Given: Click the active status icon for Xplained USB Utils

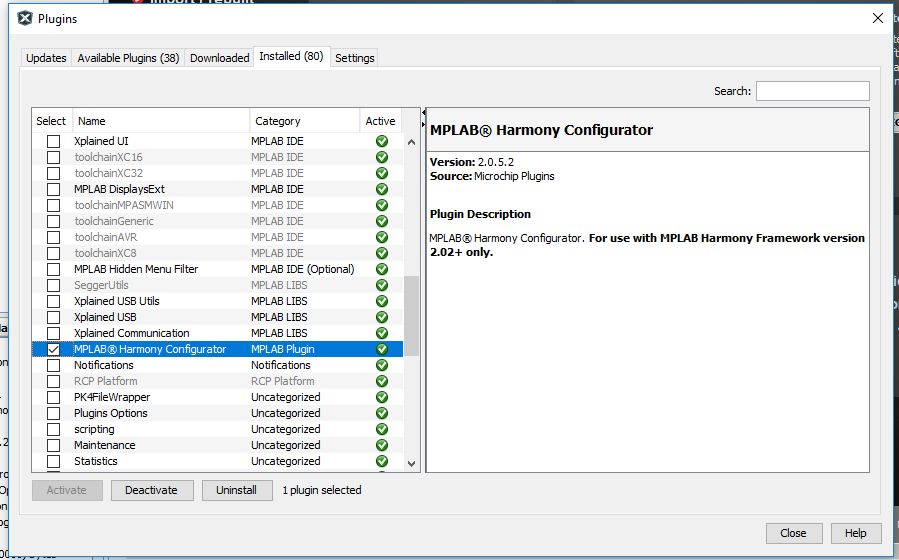Looking at the screenshot, I should (x=382, y=301).
